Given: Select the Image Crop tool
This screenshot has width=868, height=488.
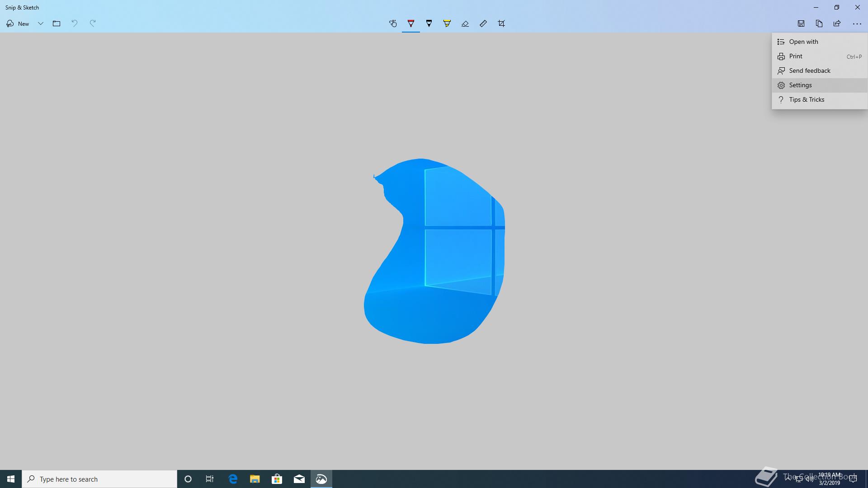Looking at the screenshot, I should click(x=501, y=23).
